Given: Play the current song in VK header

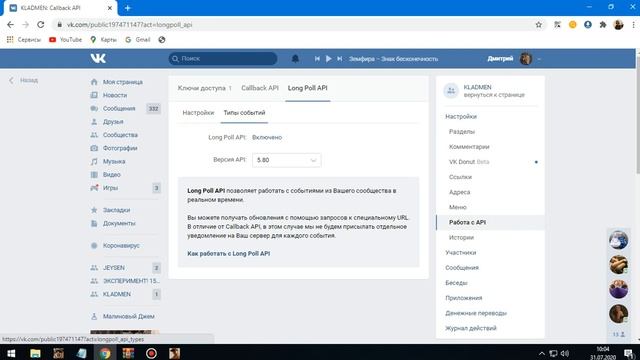Looking at the screenshot, I should pyautogui.click(x=329, y=59).
